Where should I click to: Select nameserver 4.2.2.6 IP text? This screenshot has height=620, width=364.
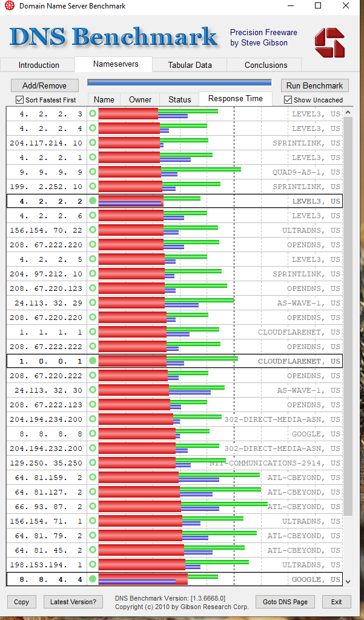[51, 216]
